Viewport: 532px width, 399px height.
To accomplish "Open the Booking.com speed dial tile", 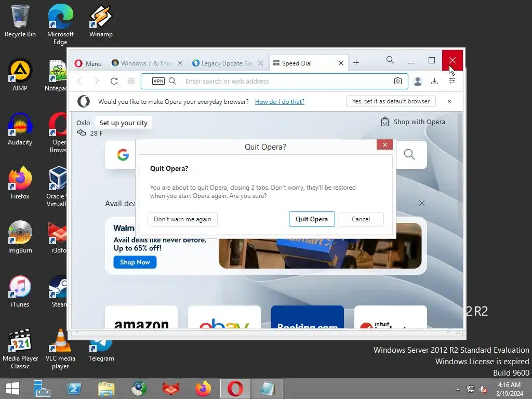I will coord(308,317).
